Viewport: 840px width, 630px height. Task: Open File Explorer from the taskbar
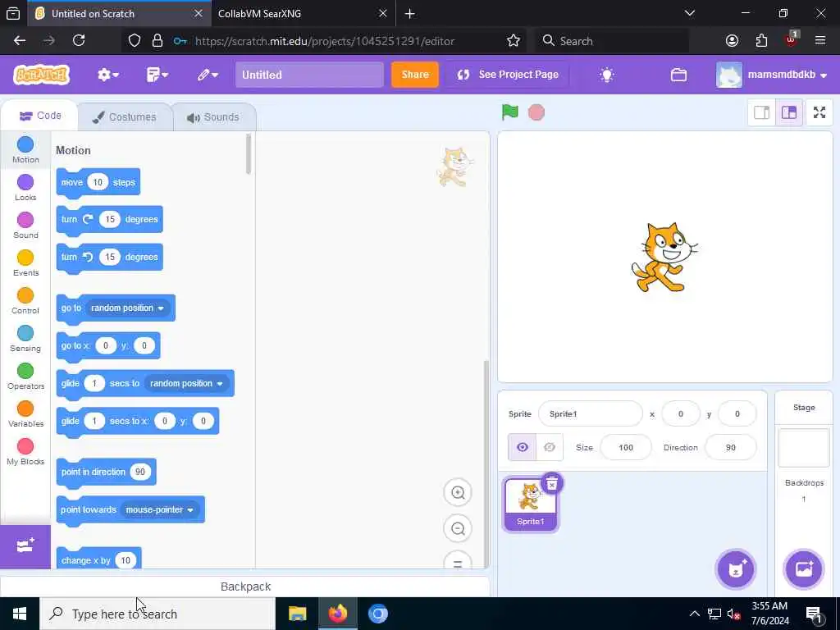[x=297, y=614]
